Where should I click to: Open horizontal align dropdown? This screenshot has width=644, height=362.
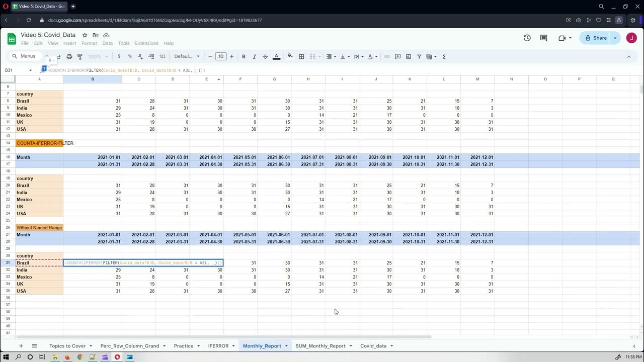(331, 56)
